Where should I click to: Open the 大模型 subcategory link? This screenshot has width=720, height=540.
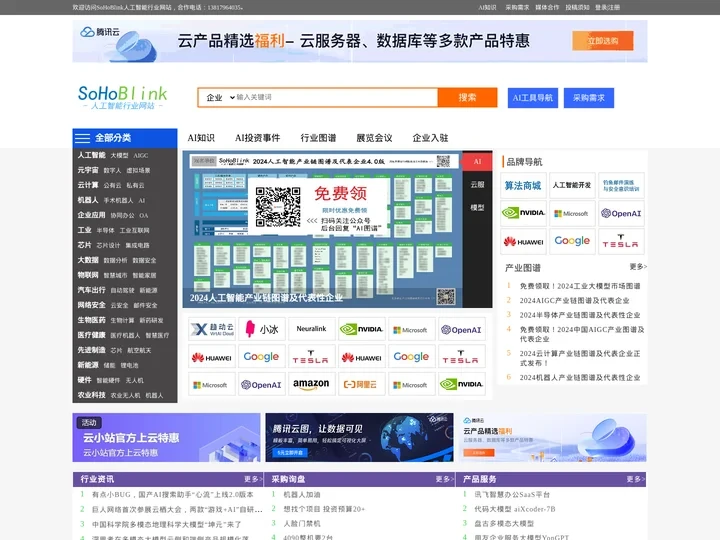coord(119,156)
